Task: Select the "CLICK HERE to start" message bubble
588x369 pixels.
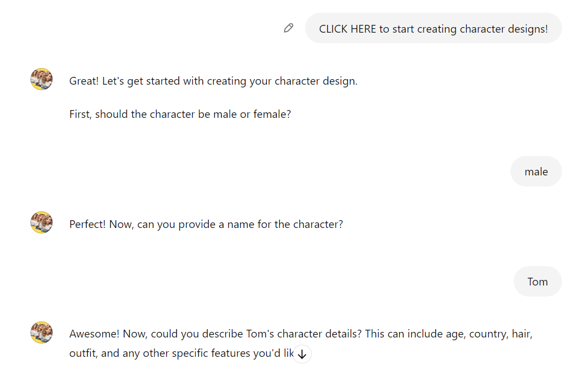Action: click(433, 28)
